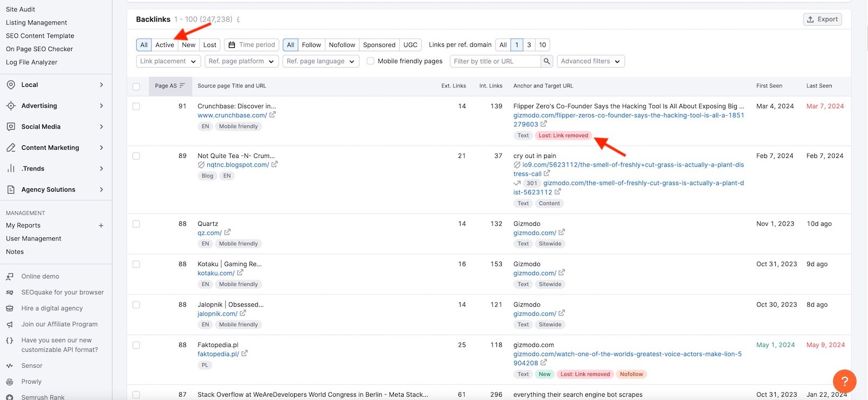This screenshot has width=868, height=400.
Task: Select the Crunchbase row checkbox
Action: click(x=136, y=106)
